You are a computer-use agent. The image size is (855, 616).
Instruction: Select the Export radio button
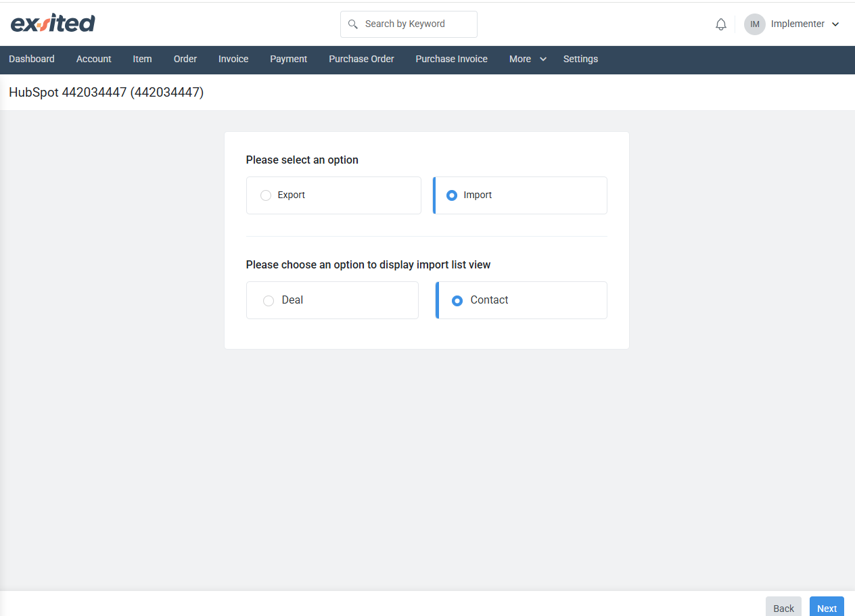[266, 195]
